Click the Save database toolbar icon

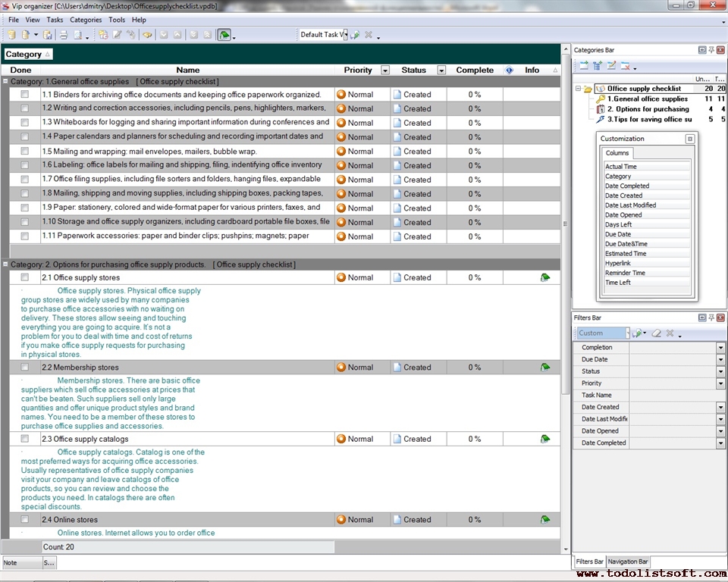point(47,35)
